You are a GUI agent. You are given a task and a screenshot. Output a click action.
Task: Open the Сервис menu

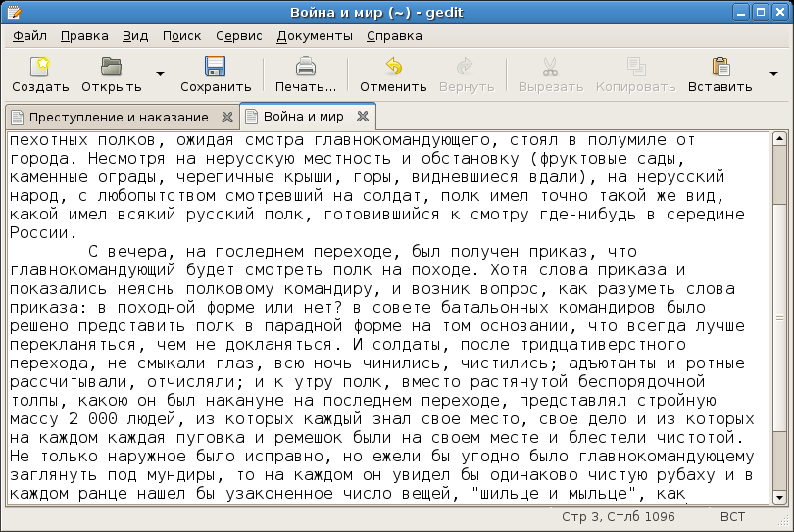click(x=239, y=36)
